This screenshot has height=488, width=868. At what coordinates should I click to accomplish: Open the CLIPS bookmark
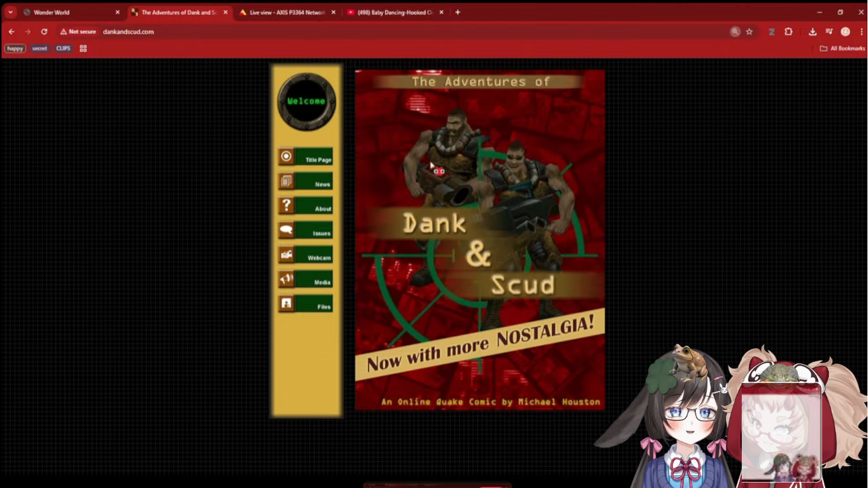(x=63, y=48)
